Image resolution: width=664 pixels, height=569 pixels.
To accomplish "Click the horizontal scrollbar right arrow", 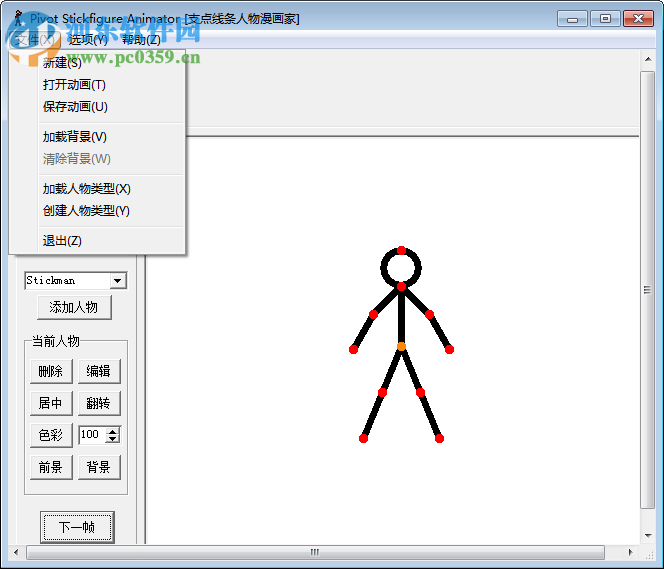I will [631, 552].
